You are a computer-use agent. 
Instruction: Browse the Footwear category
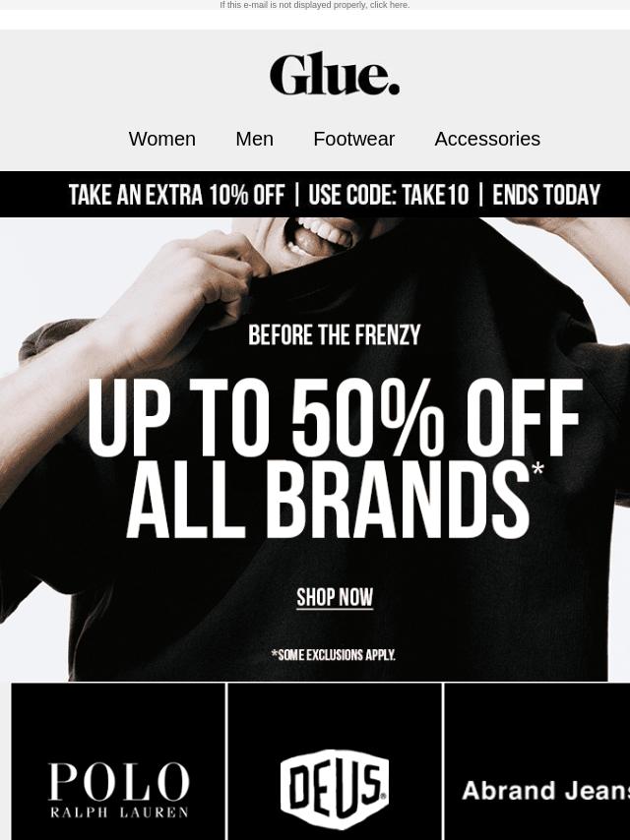[353, 139]
